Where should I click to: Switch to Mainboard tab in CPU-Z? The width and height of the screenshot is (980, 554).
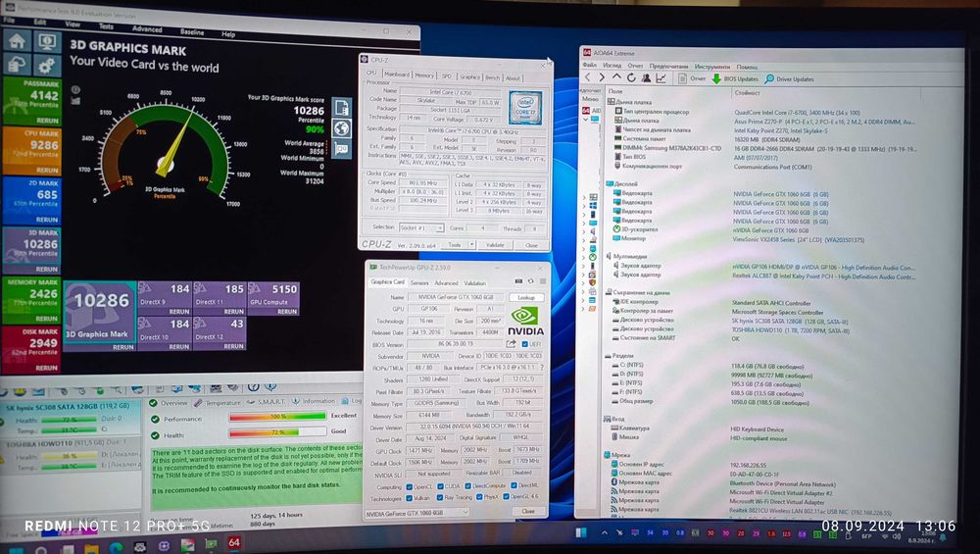tap(396, 75)
